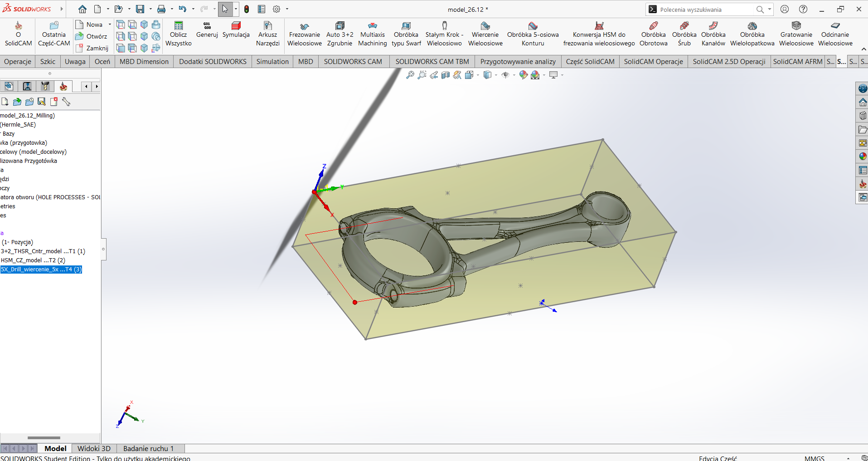Screen dimensions: 868x461
Task: Select Auto 3+2 Zgrubnie operation
Action: [x=340, y=34]
